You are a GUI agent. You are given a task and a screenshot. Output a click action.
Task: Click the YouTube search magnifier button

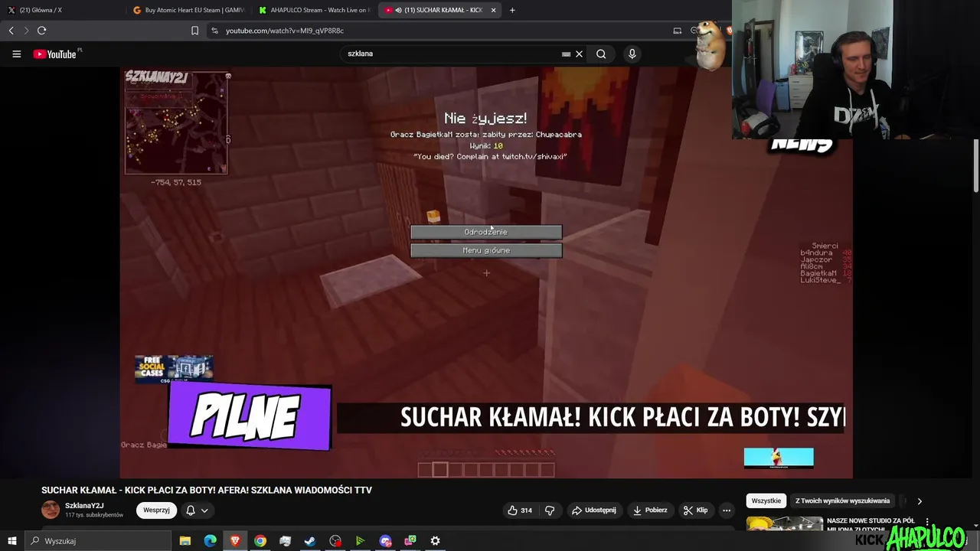[x=601, y=54]
